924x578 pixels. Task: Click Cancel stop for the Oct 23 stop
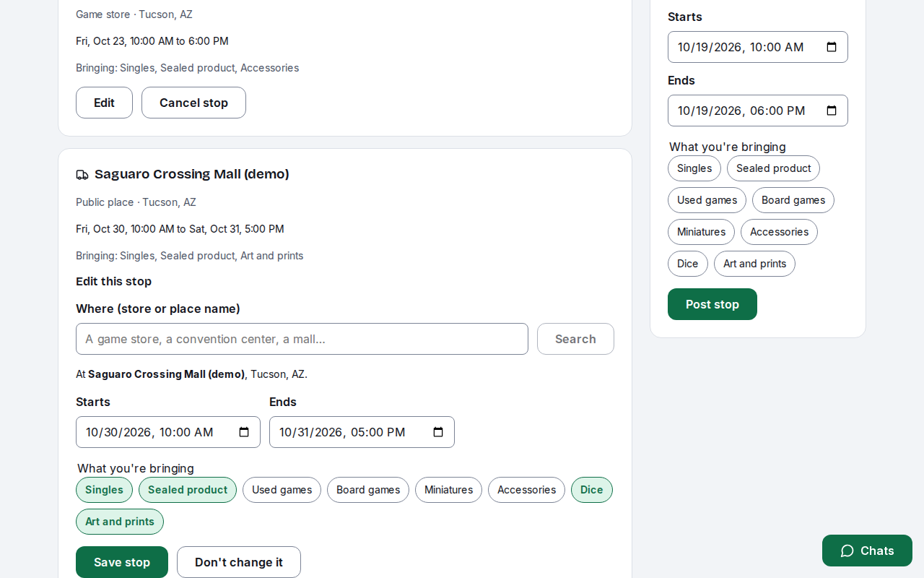pos(193,103)
